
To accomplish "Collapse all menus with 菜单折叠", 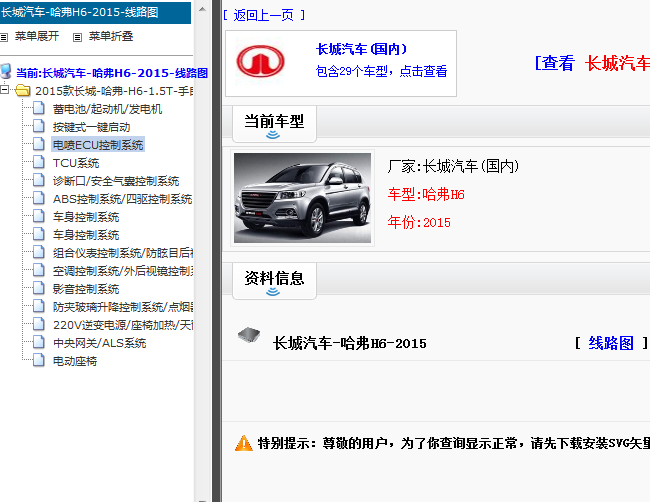I will 111,36.
